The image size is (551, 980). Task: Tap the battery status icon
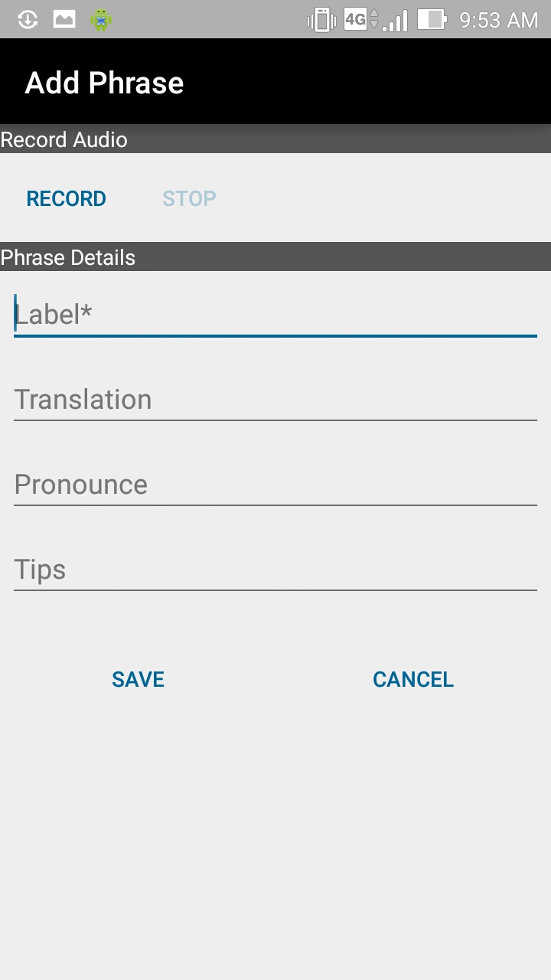pyautogui.click(x=433, y=19)
